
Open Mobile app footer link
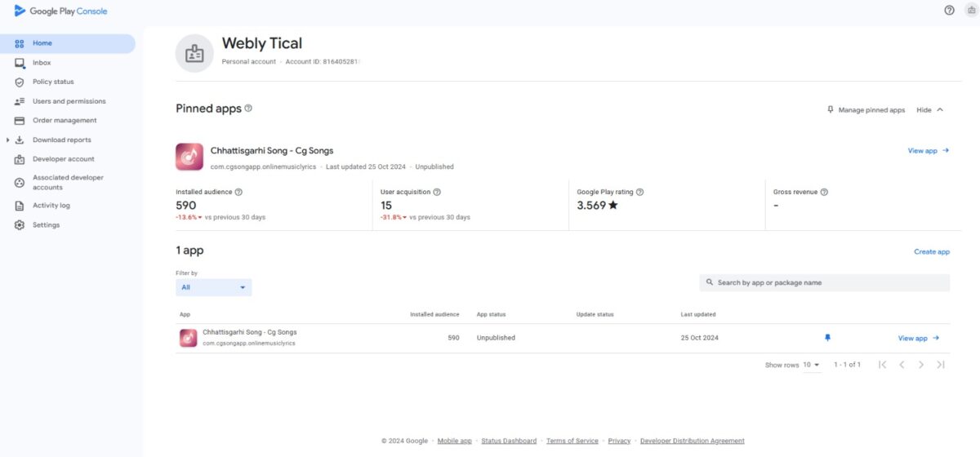coord(455,441)
